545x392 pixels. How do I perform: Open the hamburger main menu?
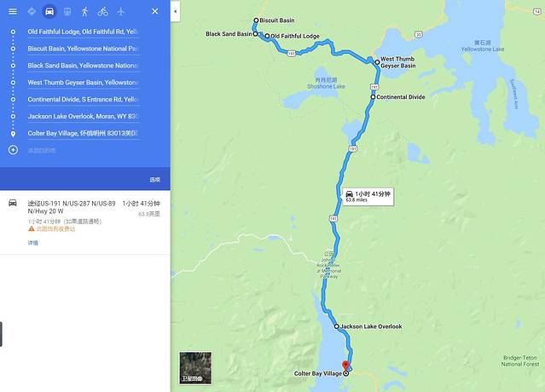click(13, 11)
